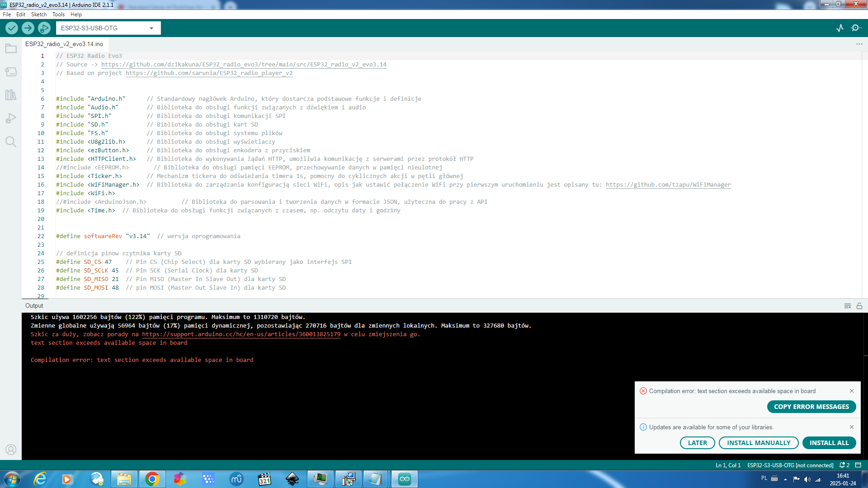868x488 pixels.
Task: Open Inkscape from taskbar
Action: pos(292,479)
